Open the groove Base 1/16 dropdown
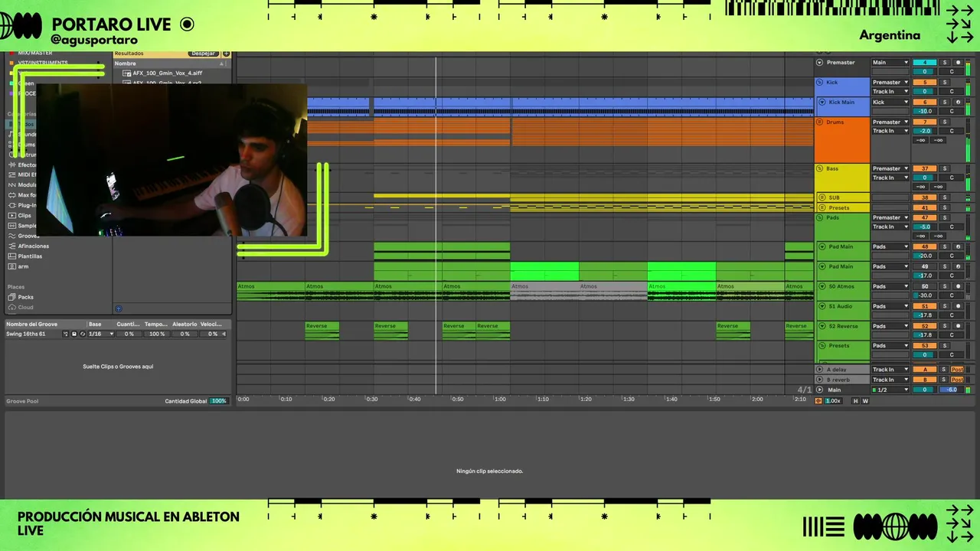The width and height of the screenshot is (980, 551). tap(101, 334)
